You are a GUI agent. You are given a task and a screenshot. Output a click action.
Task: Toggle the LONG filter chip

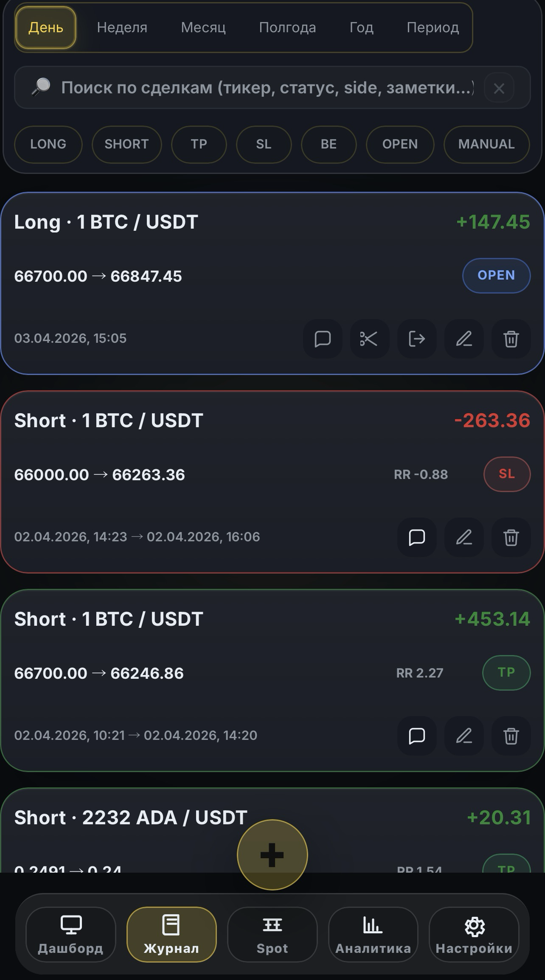48,144
